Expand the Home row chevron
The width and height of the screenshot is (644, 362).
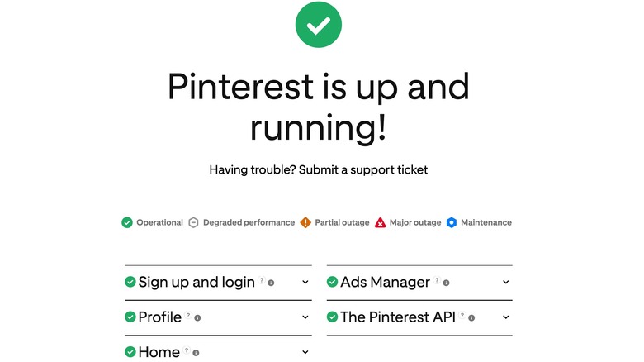(305, 352)
